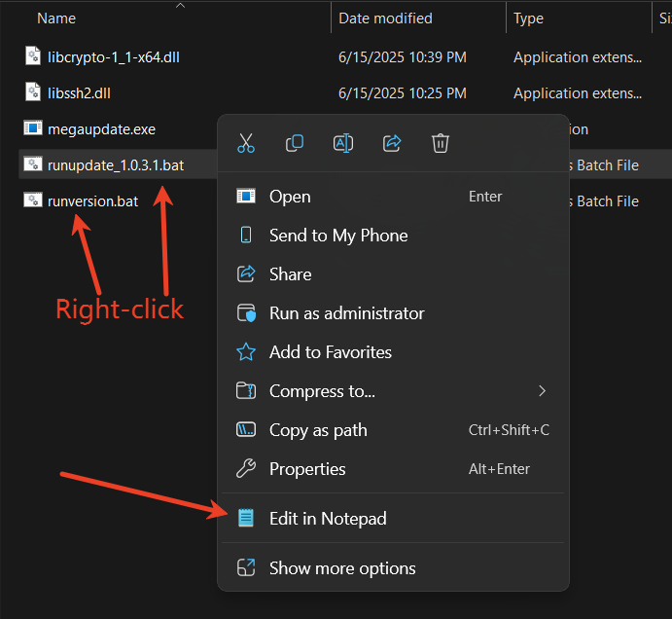This screenshot has width=672, height=619.
Task: Click the runversion.bat file icon
Action: pos(33,200)
